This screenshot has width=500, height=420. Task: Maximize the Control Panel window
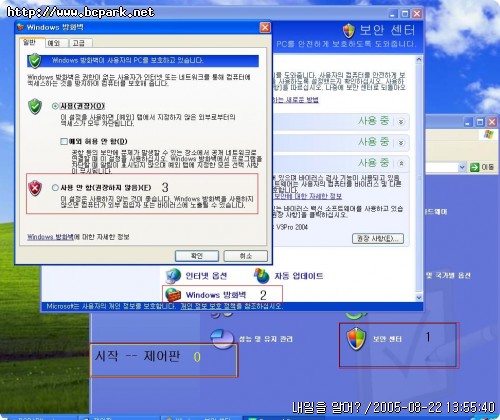click(x=480, y=122)
